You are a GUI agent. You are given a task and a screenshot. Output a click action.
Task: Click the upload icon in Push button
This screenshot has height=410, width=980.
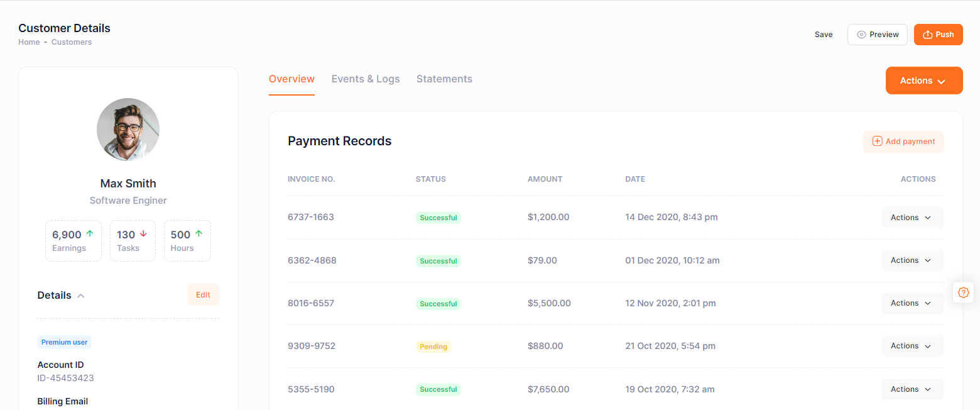coord(927,35)
